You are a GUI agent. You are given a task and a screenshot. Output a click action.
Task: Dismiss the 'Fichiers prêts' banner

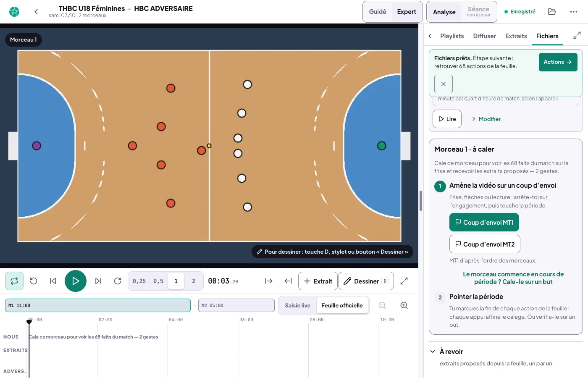pyautogui.click(x=444, y=84)
